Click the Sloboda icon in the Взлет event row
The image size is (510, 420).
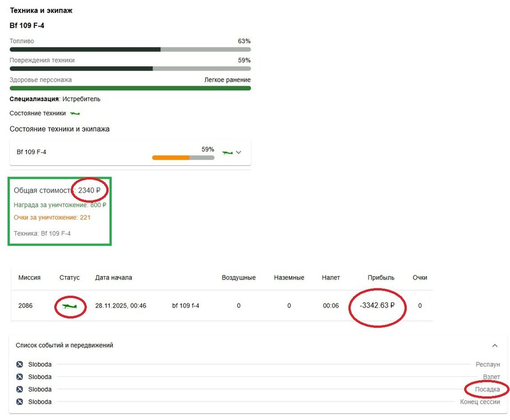tap(20, 377)
